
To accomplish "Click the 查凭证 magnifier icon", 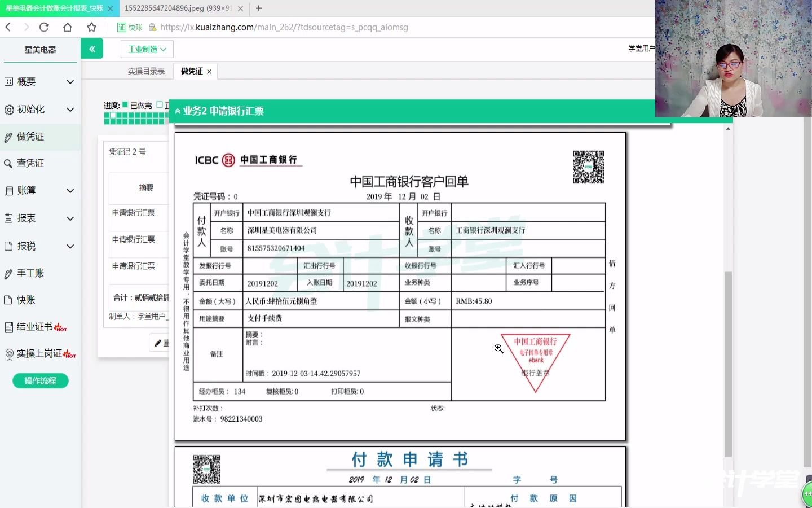I will click(8, 164).
